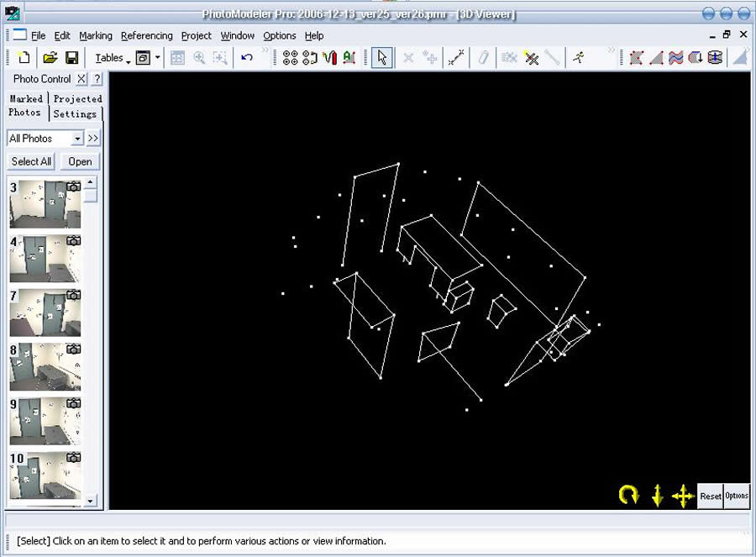Switch to the Settings tab
756x557 pixels.
(75, 113)
